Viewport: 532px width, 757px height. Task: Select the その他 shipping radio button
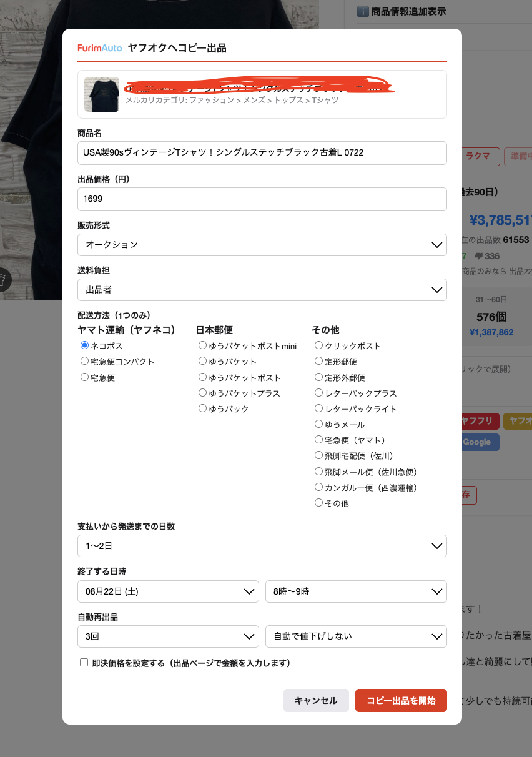[x=318, y=503]
